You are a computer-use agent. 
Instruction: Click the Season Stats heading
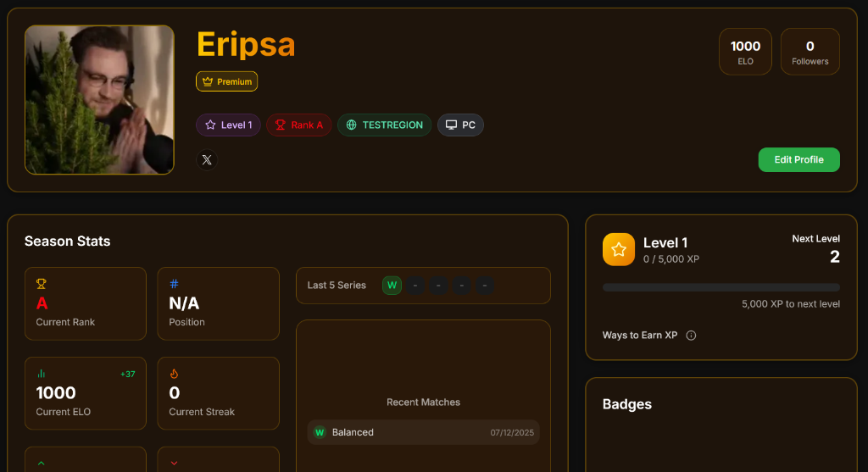68,242
